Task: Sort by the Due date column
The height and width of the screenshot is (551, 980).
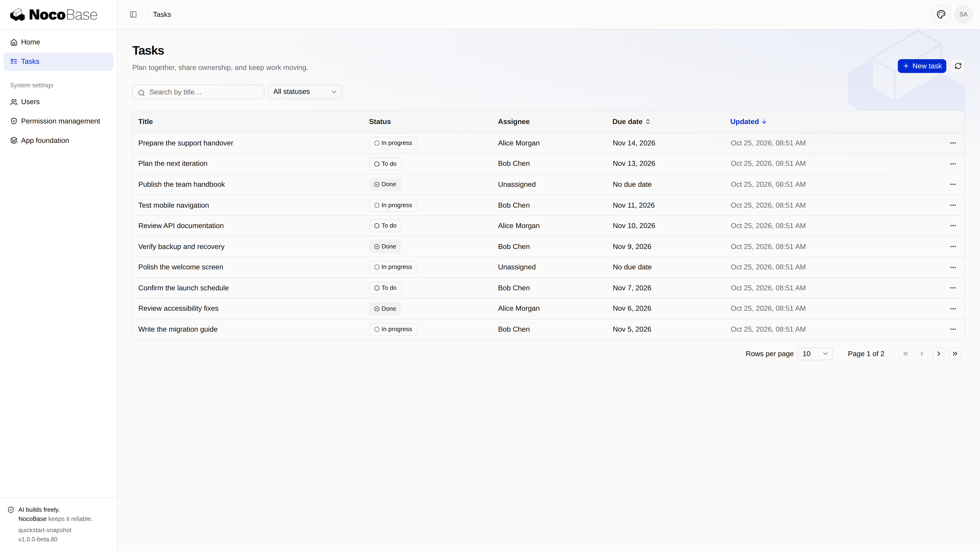Action: [631, 122]
